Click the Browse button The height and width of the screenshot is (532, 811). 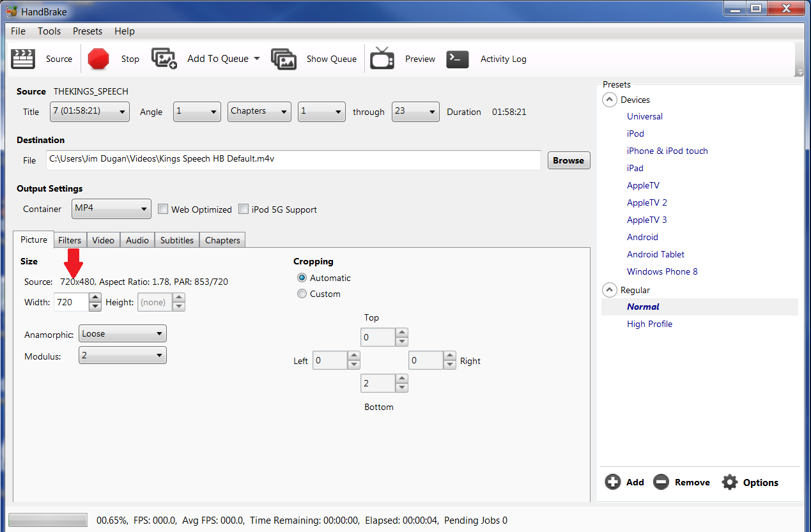(569, 160)
